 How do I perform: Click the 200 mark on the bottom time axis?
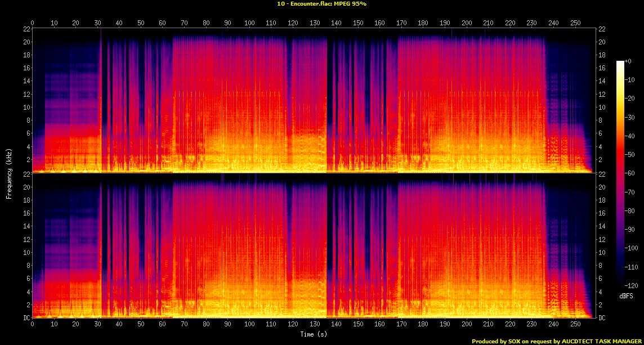point(466,324)
